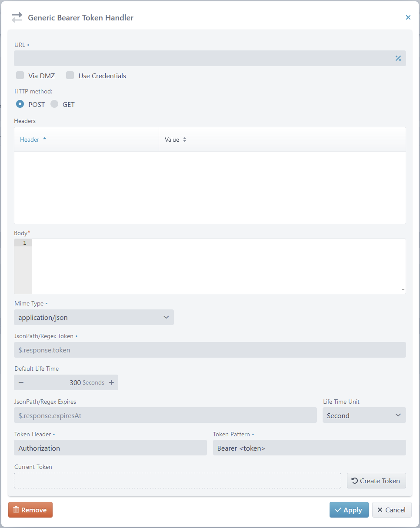Focus the JsonPath/Regex Token field

click(210, 350)
